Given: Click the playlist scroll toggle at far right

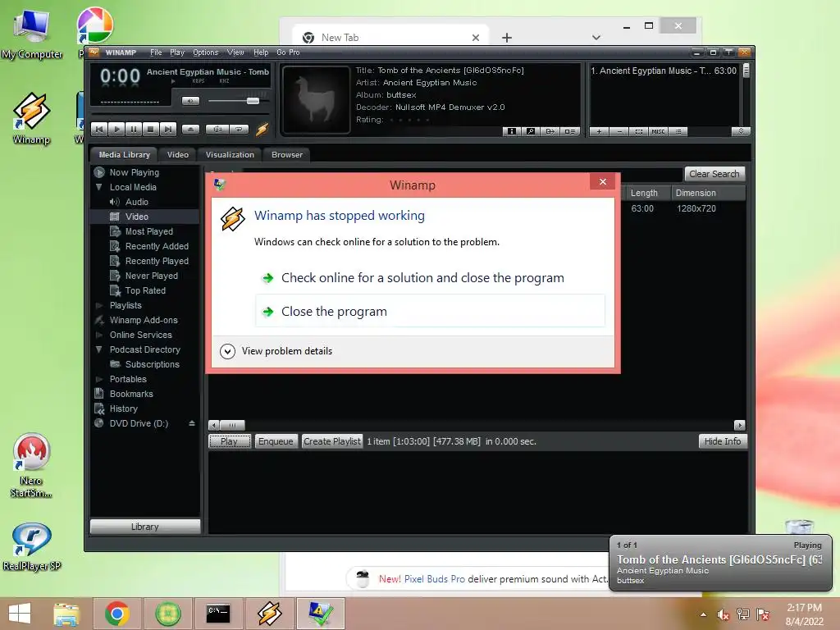Looking at the screenshot, I should (741, 131).
